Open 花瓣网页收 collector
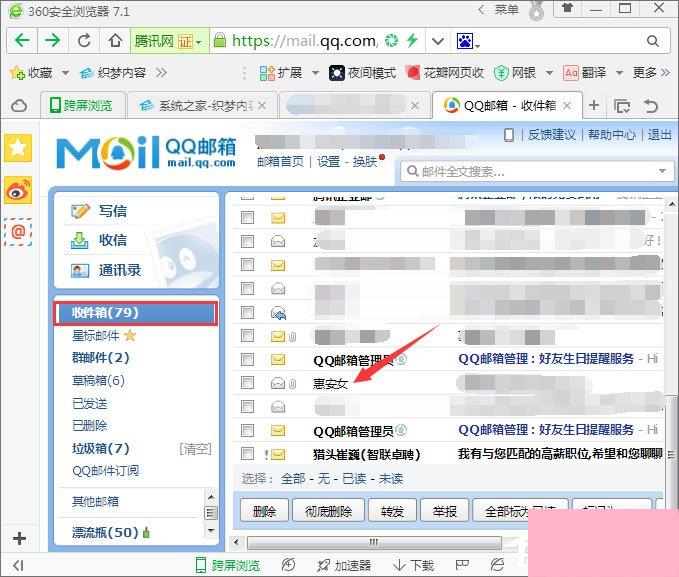The height and width of the screenshot is (577, 679). 445,73
